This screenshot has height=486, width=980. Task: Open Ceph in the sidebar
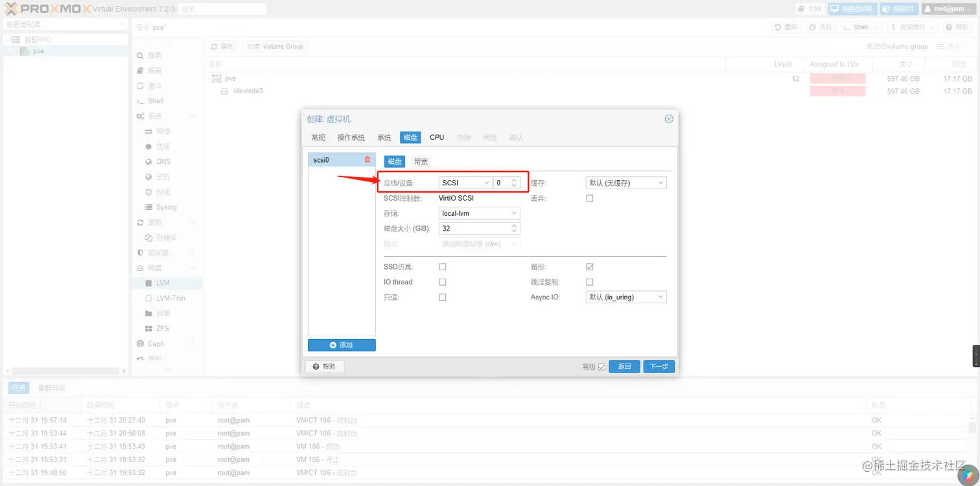[156, 344]
